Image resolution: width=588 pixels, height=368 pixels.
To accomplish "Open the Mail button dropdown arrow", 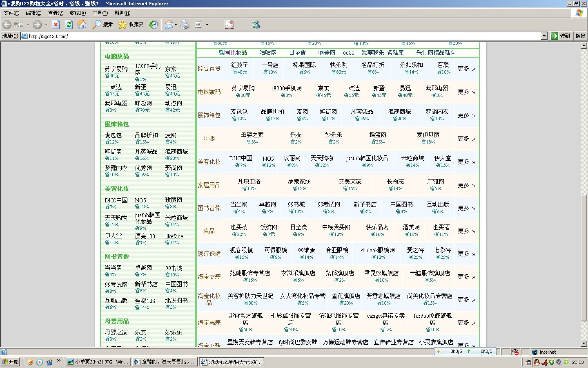I will tap(176, 25).
